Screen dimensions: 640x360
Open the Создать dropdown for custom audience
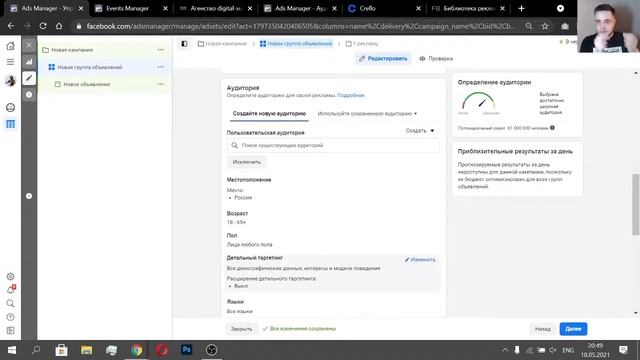tap(420, 131)
